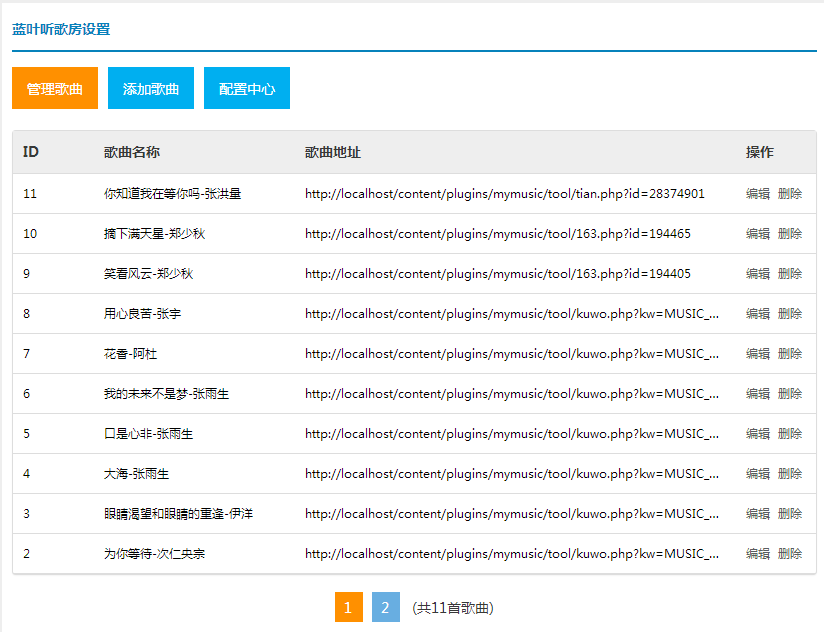The image size is (824, 632).
Task: Open the 配置中心 tab
Action: click(247, 88)
